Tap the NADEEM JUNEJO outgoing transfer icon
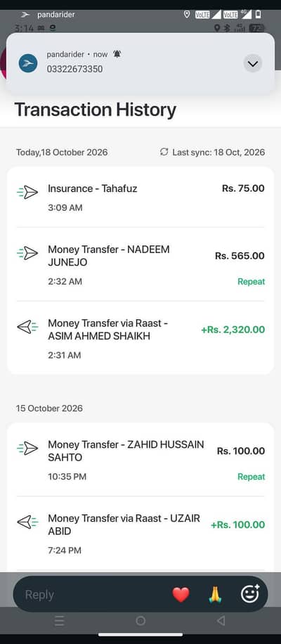This screenshot has width=281, height=644. click(x=27, y=253)
